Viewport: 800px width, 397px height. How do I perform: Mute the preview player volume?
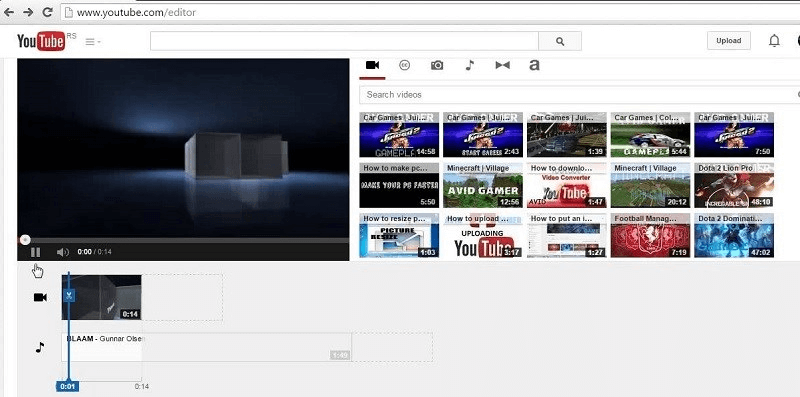[62, 252]
